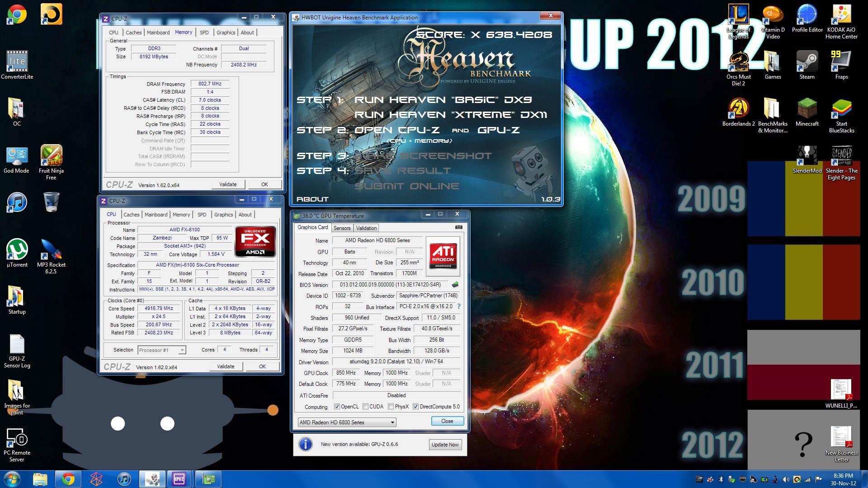
Task: Open KODAK AiO Home Center icon
Action: tap(841, 21)
